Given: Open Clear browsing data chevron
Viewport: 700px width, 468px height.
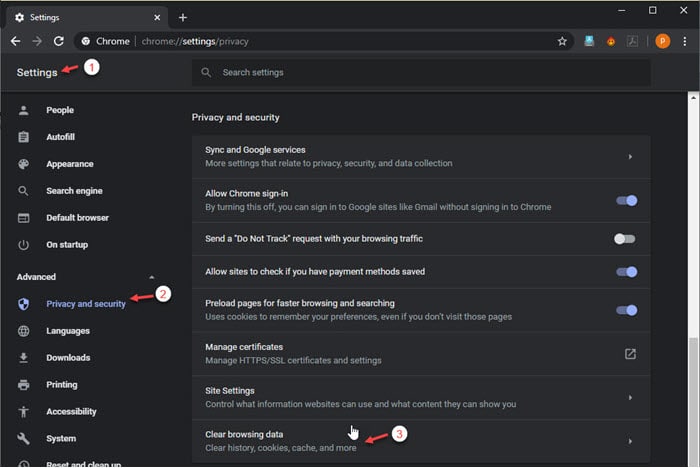Looking at the screenshot, I should point(630,441).
